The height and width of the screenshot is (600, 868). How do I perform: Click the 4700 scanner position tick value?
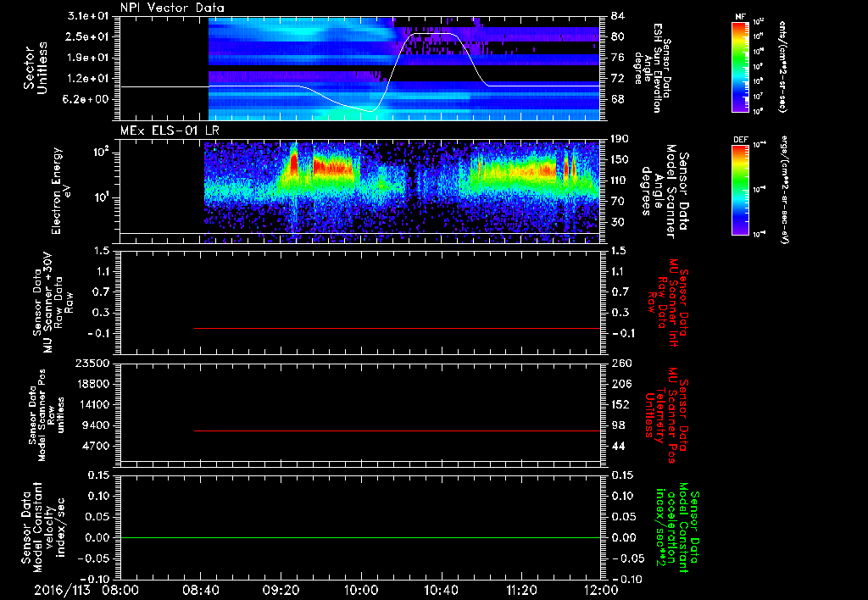click(97, 446)
